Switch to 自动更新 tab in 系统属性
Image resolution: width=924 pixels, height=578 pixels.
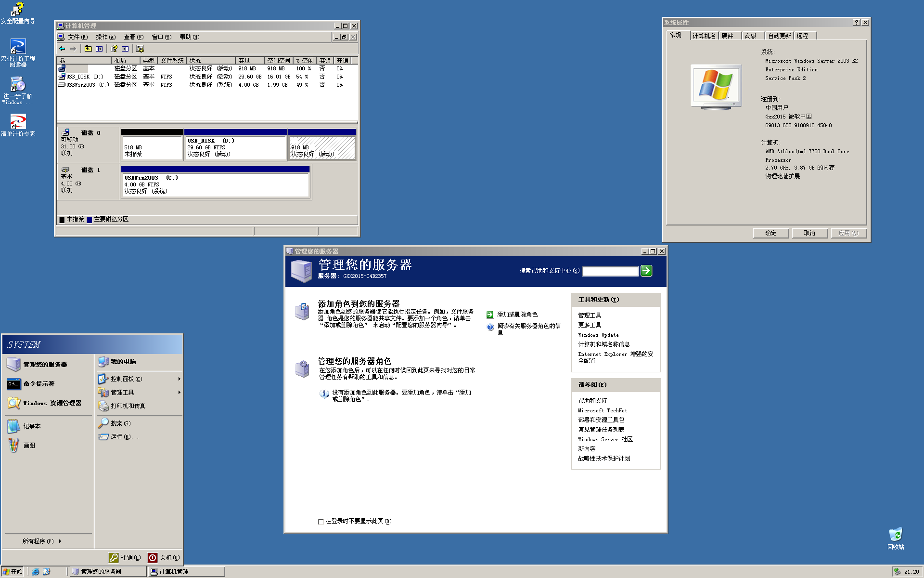pyautogui.click(x=779, y=36)
